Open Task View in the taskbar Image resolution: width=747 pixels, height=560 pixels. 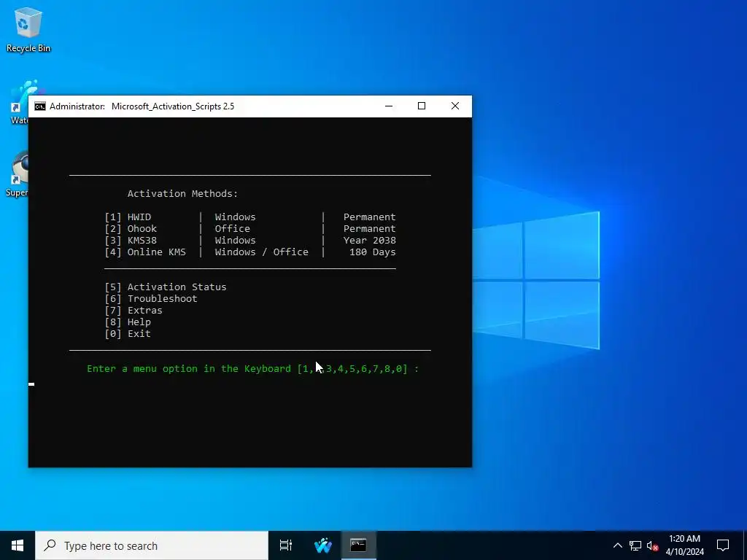click(x=286, y=545)
